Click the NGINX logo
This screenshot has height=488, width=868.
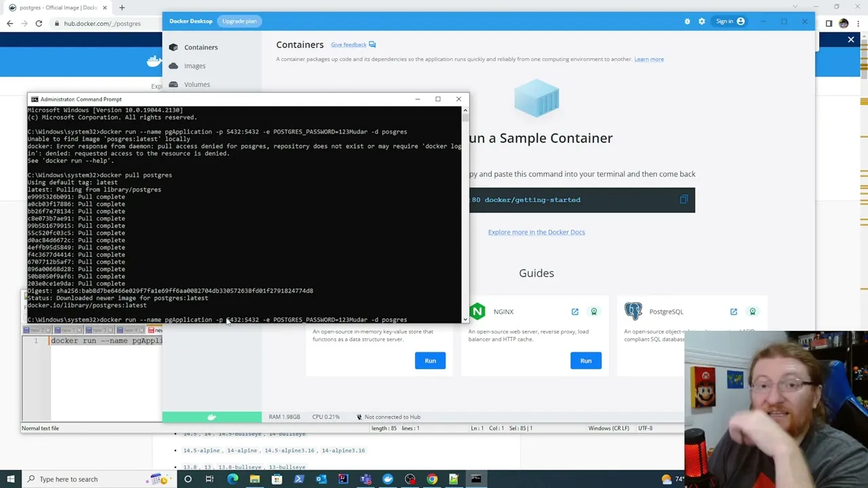(477, 312)
